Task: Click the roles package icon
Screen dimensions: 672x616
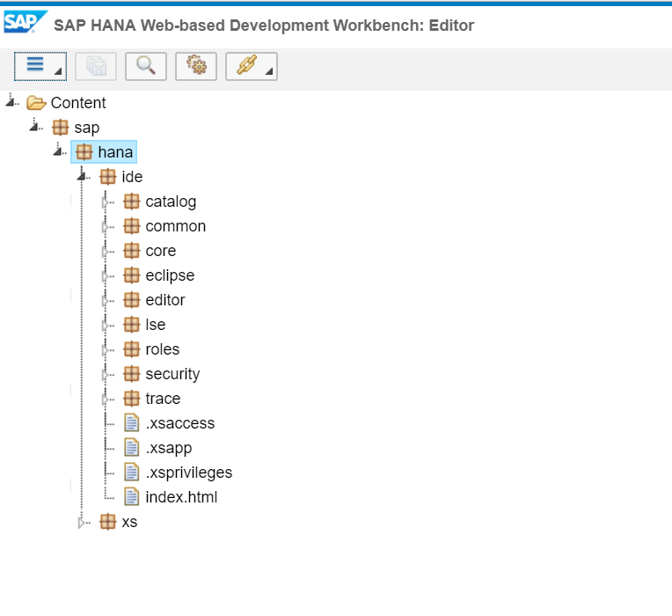Action: [x=132, y=349]
